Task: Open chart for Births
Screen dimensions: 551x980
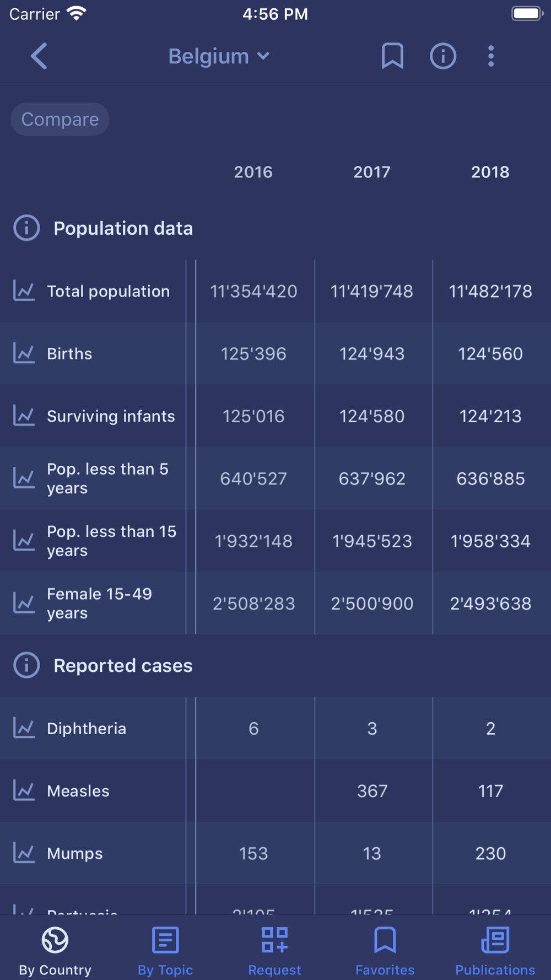Action: 24,353
